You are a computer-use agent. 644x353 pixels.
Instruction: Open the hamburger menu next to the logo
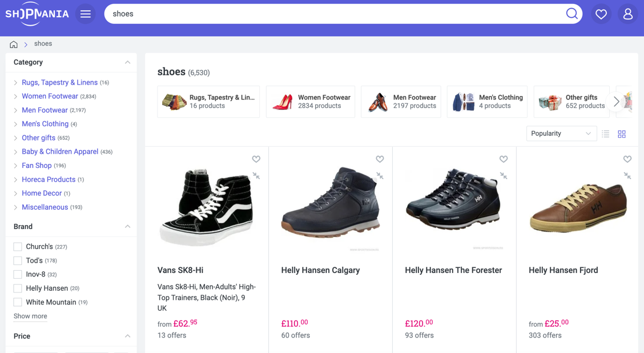pyautogui.click(x=85, y=13)
